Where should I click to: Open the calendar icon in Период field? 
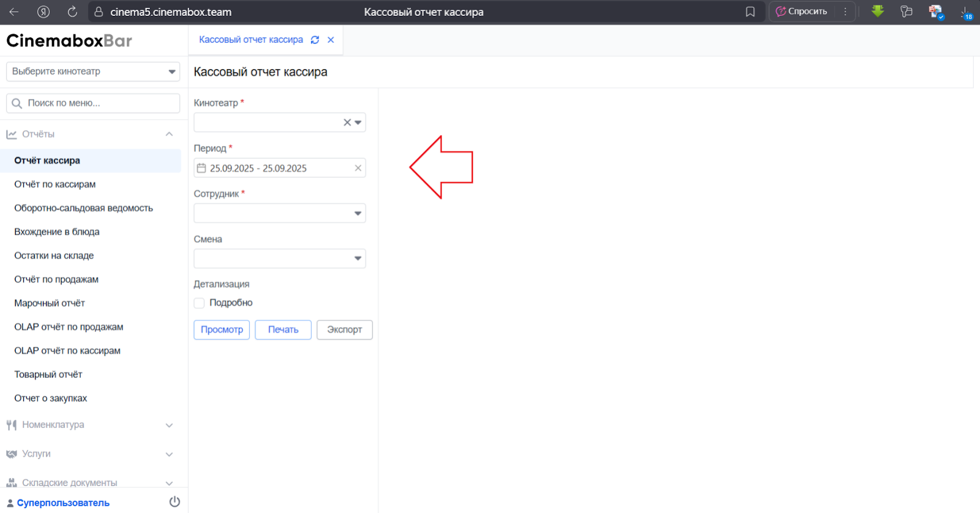point(202,168)
